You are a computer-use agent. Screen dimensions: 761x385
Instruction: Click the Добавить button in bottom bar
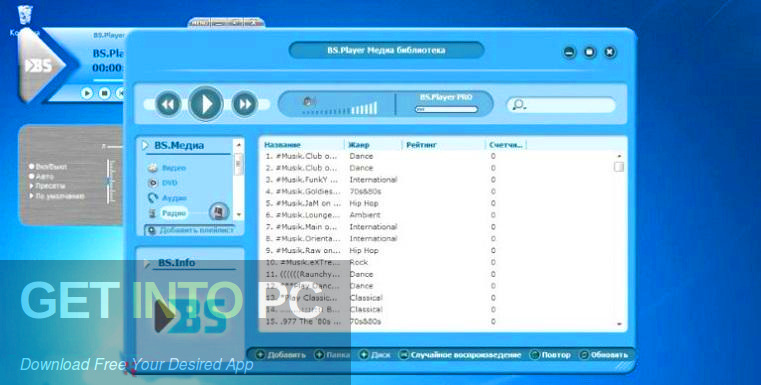[x=281, y=355]
